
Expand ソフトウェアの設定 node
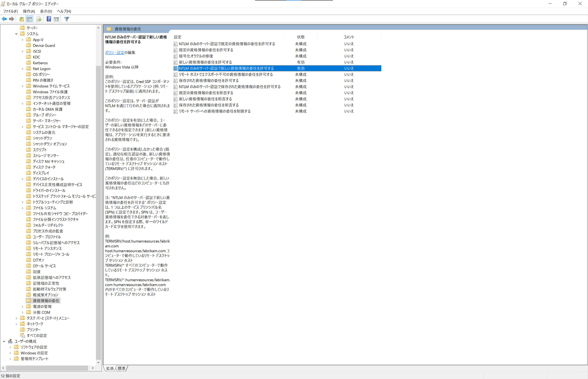click(x=10, y=347)
